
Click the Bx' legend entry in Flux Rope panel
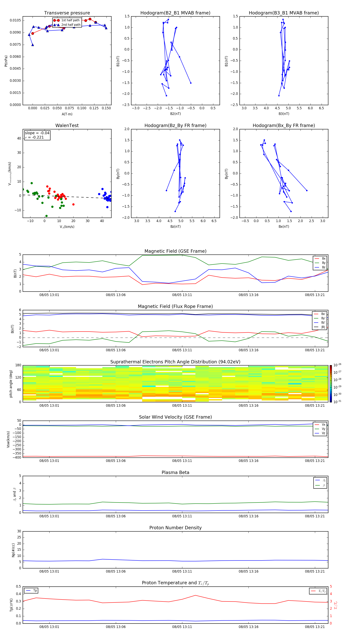[x=320, y=314]
